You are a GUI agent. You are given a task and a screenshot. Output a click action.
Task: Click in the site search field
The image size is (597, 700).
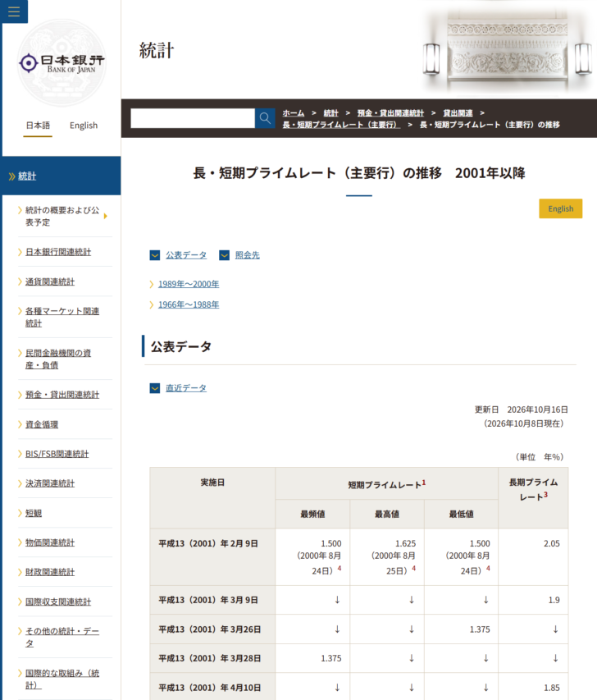coord(193,118)
